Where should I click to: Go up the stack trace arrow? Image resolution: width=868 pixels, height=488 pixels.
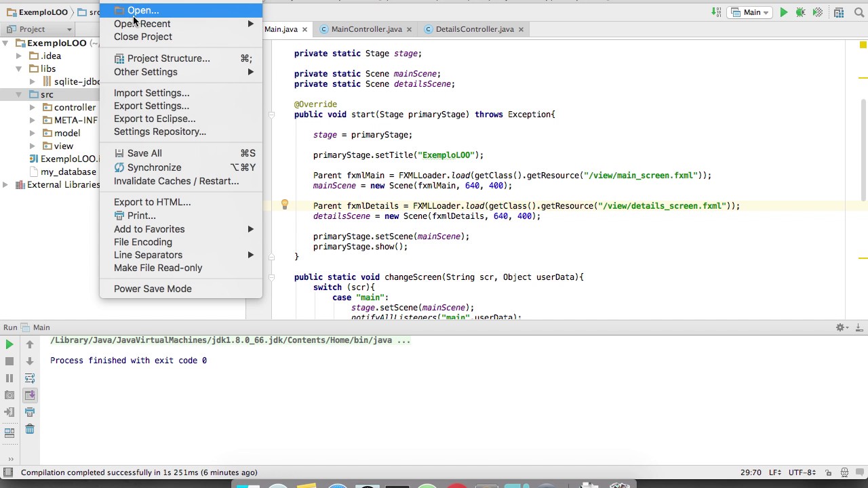pyautogui.click(x=30, y=344)
